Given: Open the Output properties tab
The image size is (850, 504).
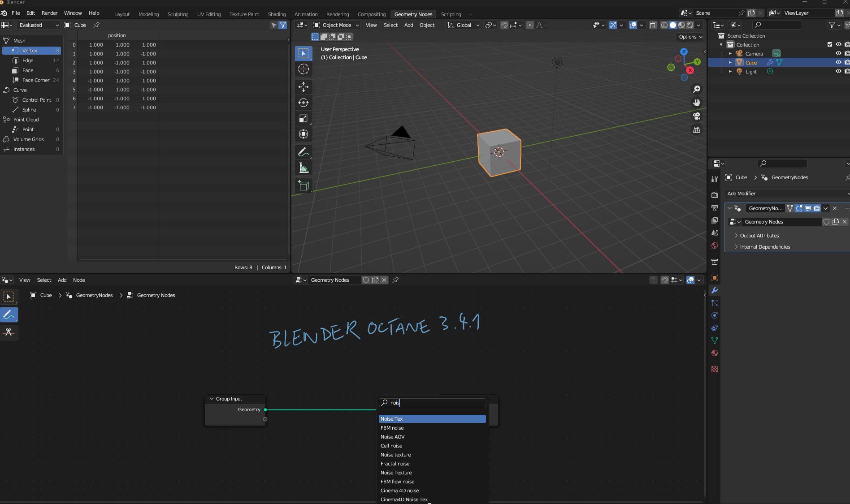Looking at the screenshot, I should [715, 208].
